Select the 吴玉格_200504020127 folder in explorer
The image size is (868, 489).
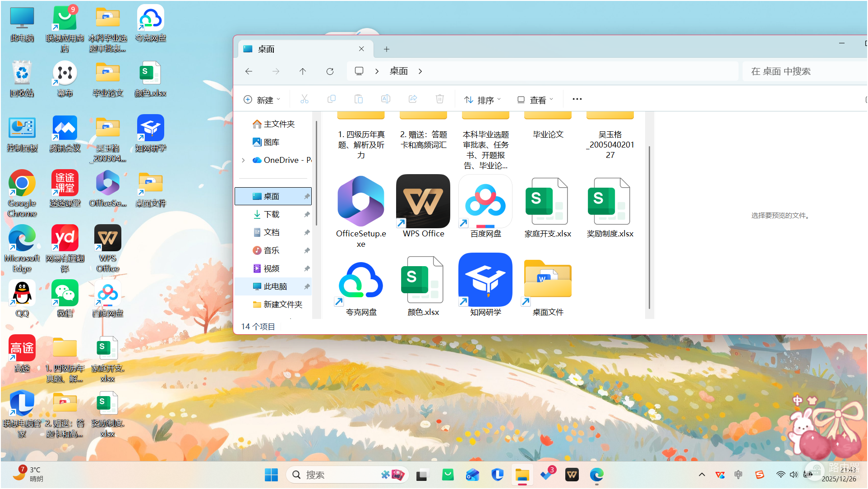coord(610,135)
